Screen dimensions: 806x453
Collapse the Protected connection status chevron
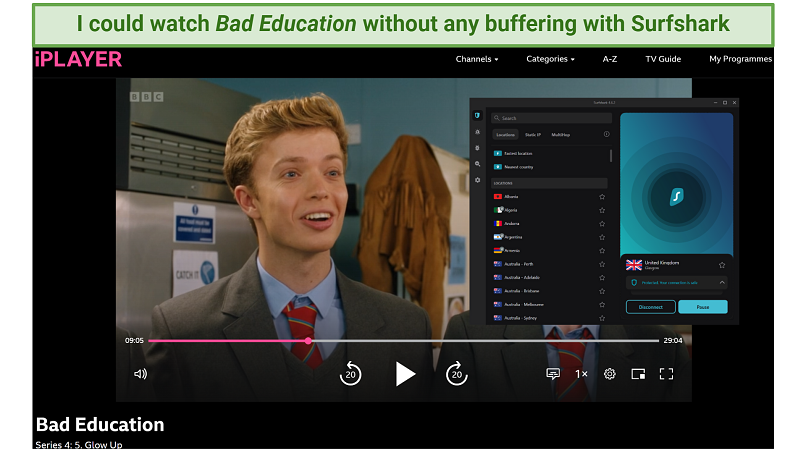722,282
